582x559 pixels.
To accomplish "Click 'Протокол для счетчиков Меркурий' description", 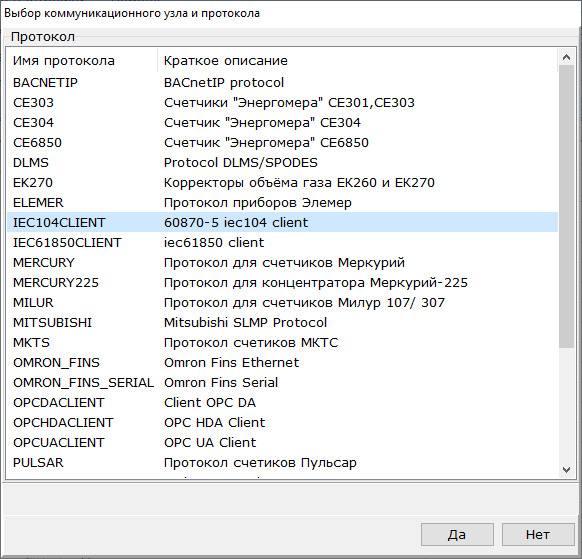I will coord(284,262).
